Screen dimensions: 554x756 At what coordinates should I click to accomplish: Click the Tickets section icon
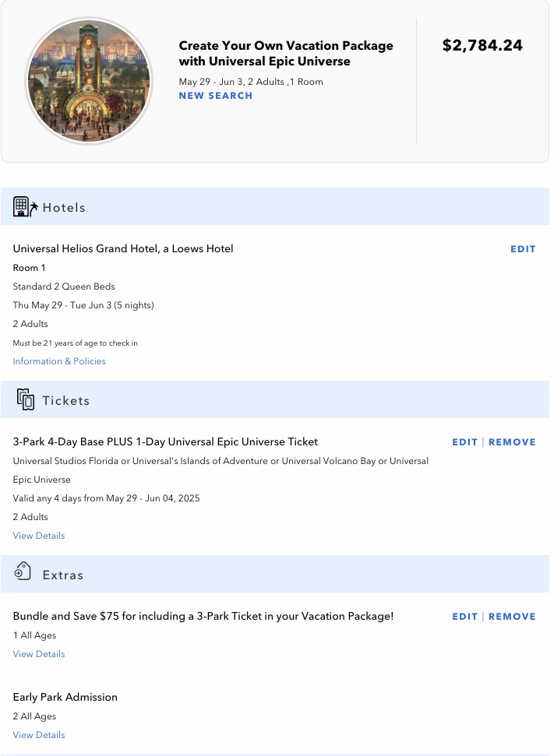click(x=25, y=399)
